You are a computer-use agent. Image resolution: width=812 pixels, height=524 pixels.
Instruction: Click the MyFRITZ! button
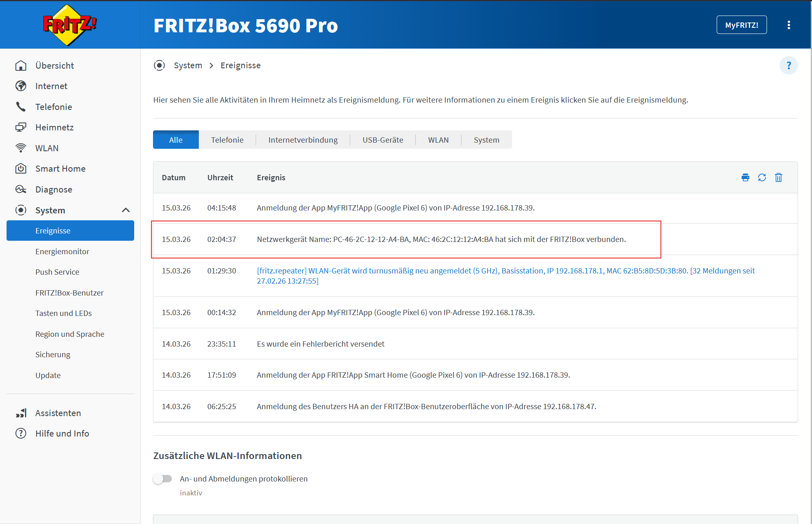[x=741, y=25]
